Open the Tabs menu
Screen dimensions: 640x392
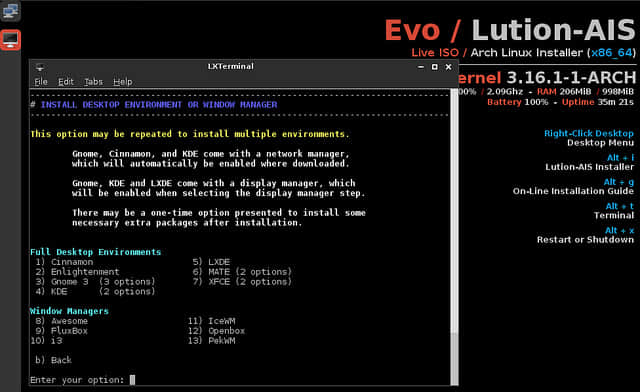click(93, 82)
